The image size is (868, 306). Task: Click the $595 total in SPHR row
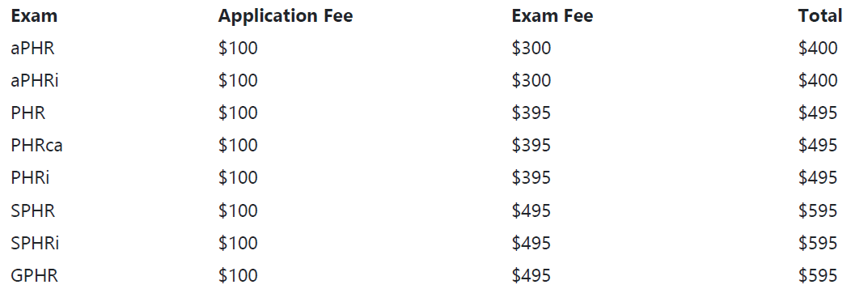(x=818, y=210)
